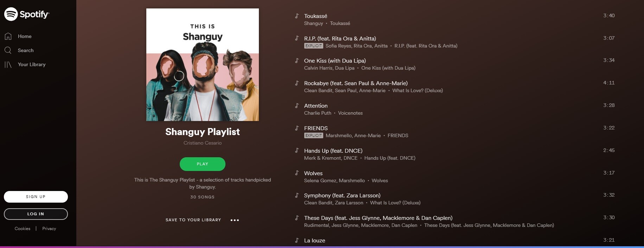Viewport: 644px width, 248px height.
Task: Click the music note beside La louze
Action: (x=297, y=241)
